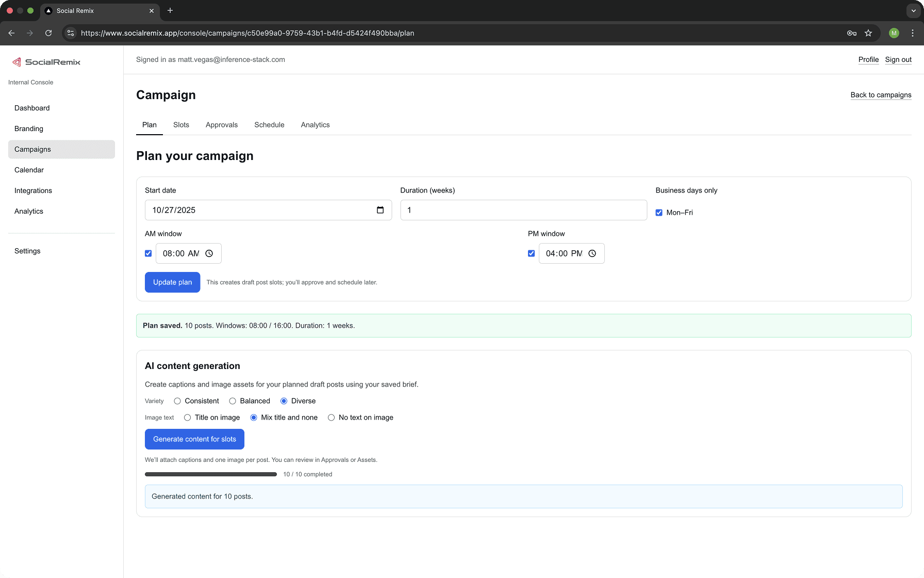Click the SocialRemix logo
The image size is (924, 578).
click(x=46, y=62)
